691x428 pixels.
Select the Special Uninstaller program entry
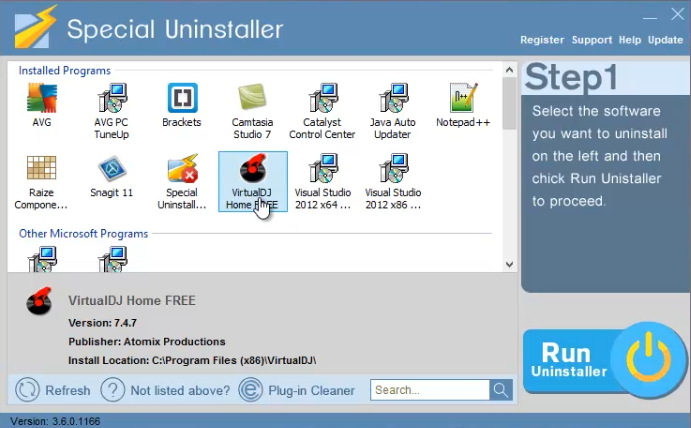182,182
